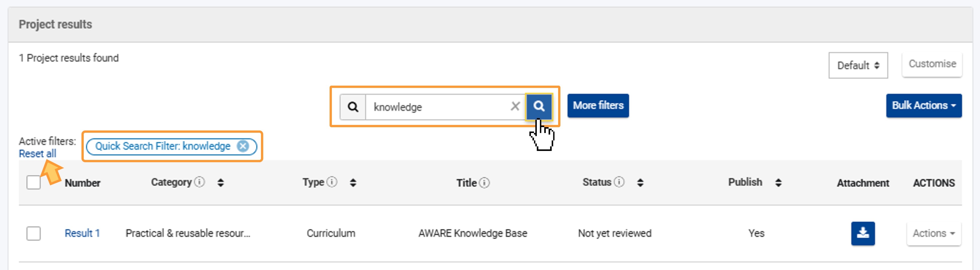The height and width of the screenshot is (270, 980).
Task: Show info icon for Type column
Action: coord(332,182)
